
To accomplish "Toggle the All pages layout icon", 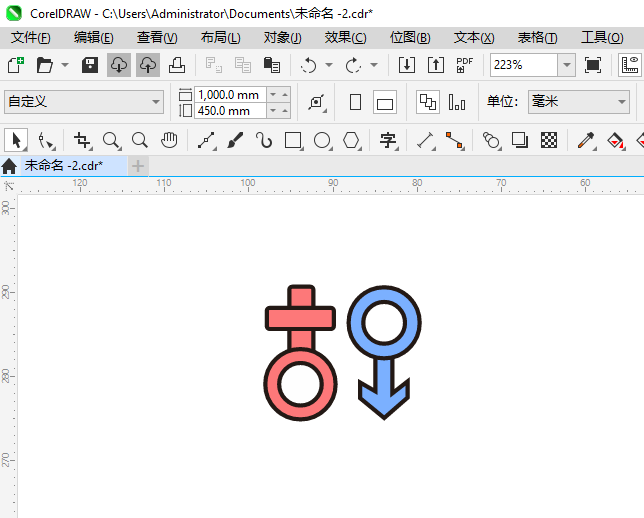I will click(428, 102).
